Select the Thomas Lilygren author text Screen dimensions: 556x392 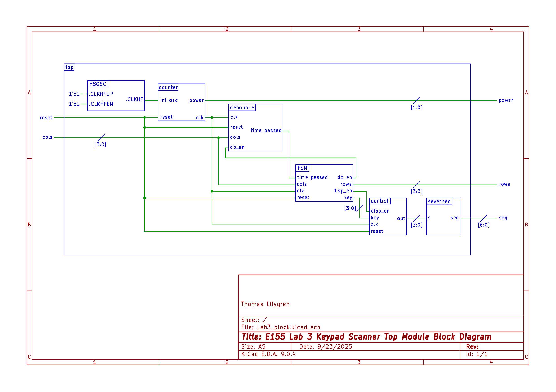coord(265,304)
